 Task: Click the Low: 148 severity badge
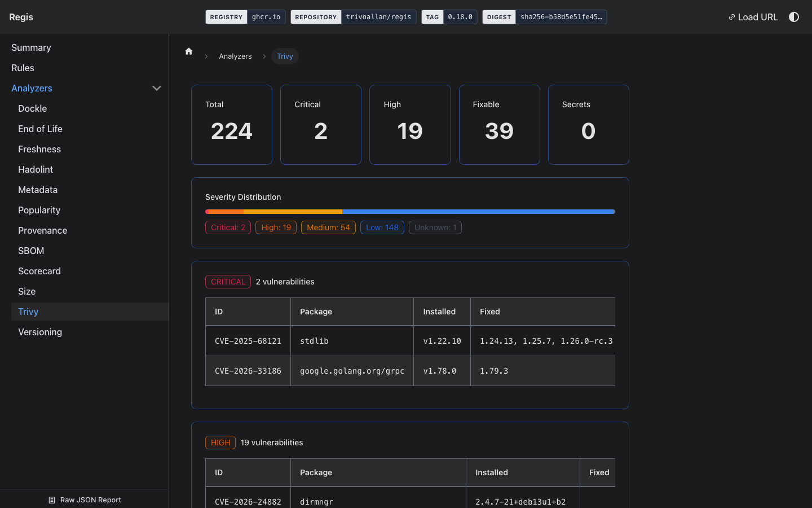(382, 227)
